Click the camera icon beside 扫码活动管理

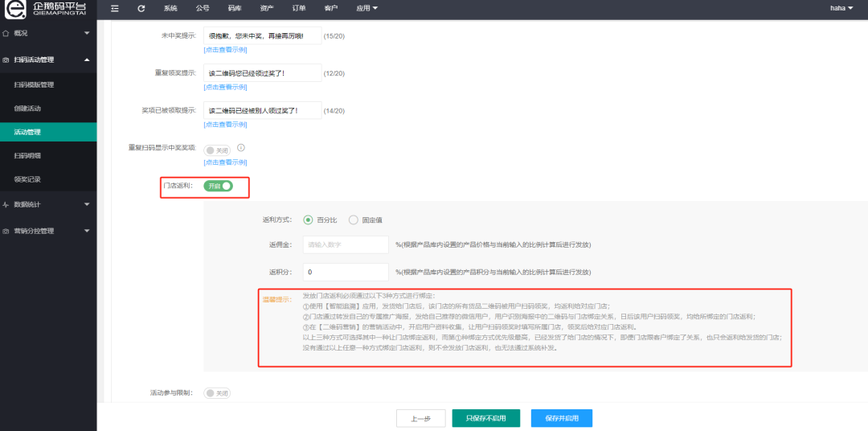[6, 60]
